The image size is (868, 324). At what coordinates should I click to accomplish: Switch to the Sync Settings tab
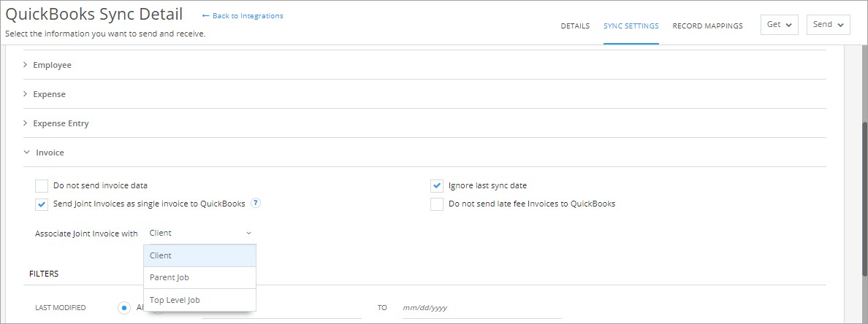631,26
